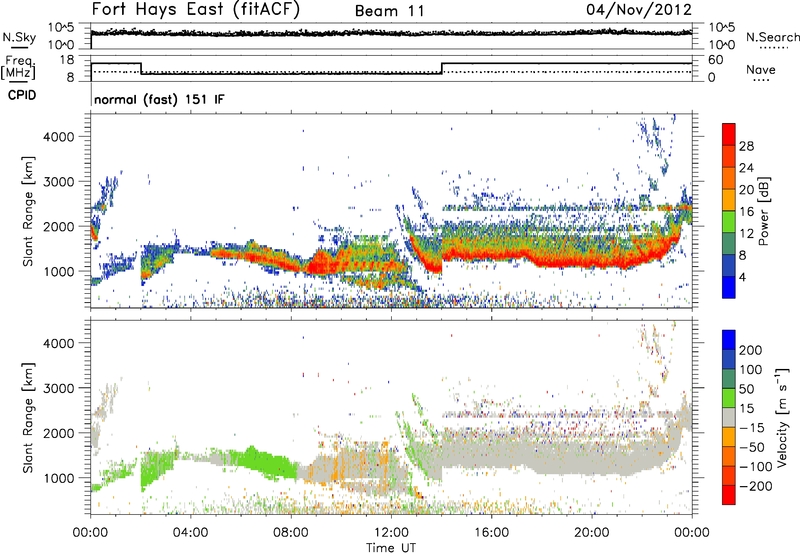The width and height of the screenshot is (800, 554).
Task: Click the 'Velocity [m s-1]' colorbar label
Action: [x=782, y=417]
